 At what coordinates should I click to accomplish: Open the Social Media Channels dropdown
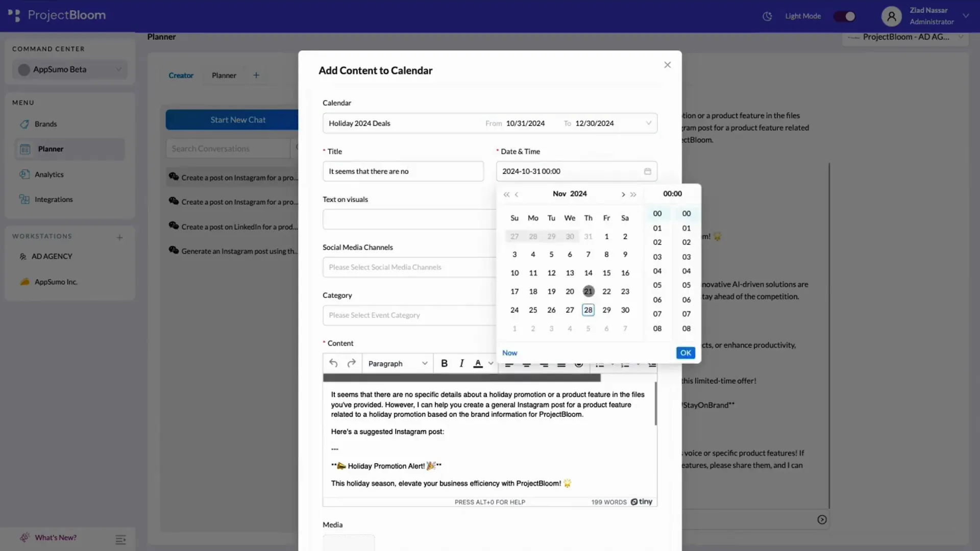(409, 267)
